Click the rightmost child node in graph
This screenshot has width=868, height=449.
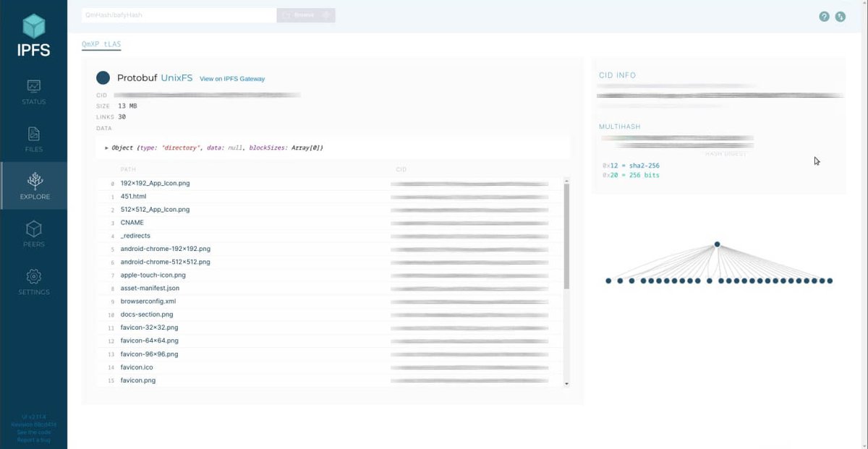point(830,281)
